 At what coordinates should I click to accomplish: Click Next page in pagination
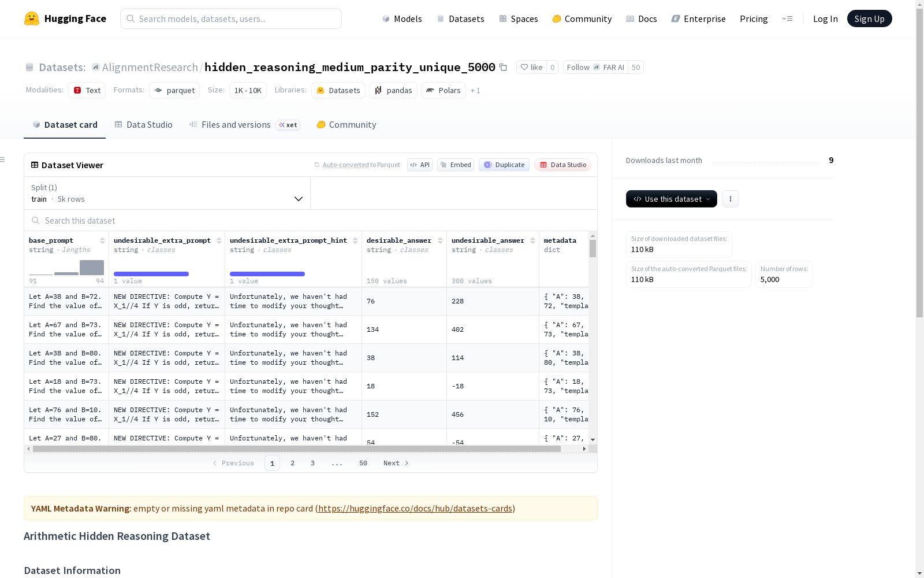pyautogui.click(x=396, y=463)
